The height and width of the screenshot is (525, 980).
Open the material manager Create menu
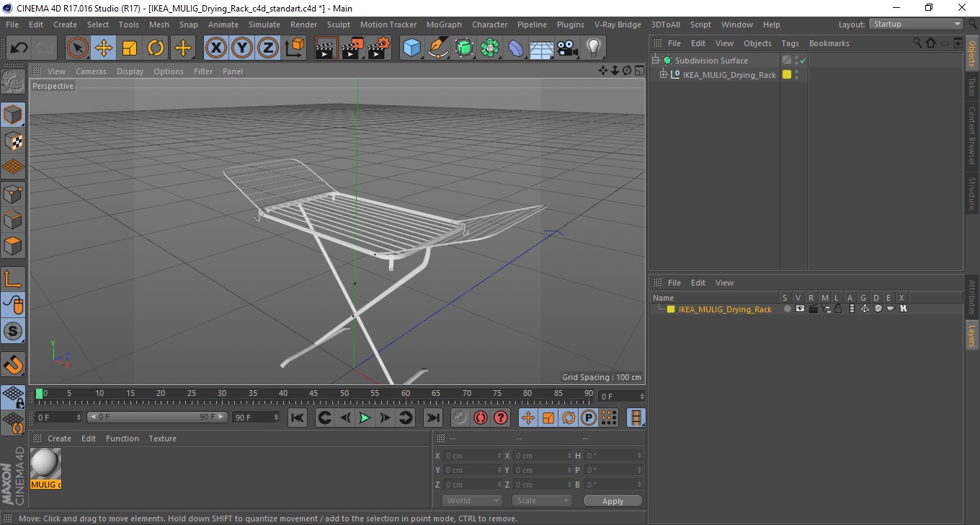59,438
